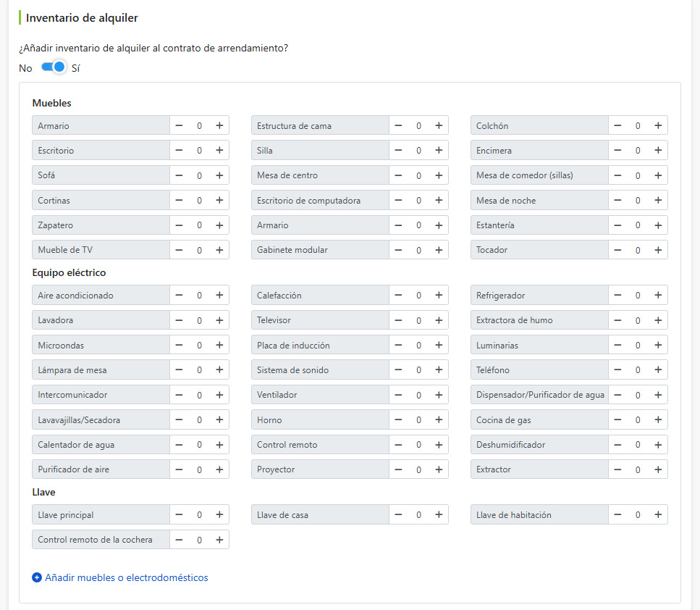
Task: Add one Proyector with plus icon
Action: 439,469
